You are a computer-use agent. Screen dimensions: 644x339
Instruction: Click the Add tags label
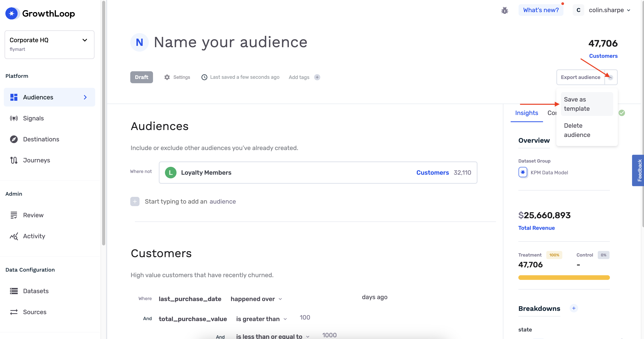coord(299,77)
